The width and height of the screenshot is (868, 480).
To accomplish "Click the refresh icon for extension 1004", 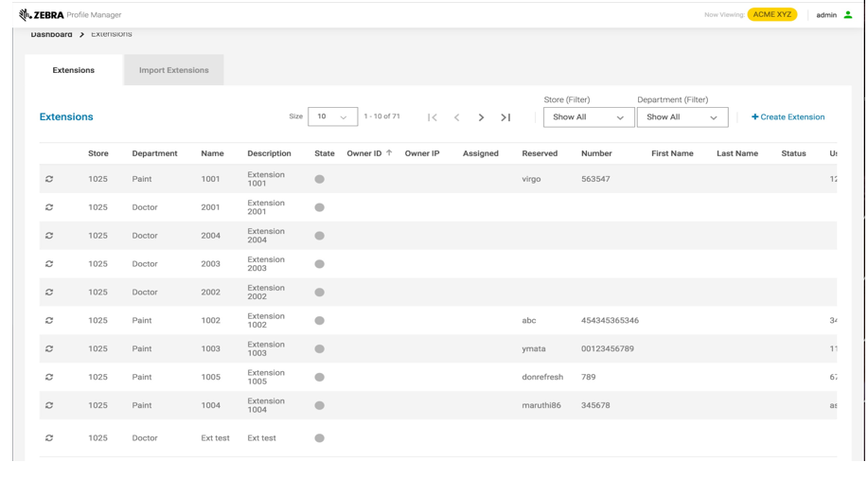I will tap(49, 404).
